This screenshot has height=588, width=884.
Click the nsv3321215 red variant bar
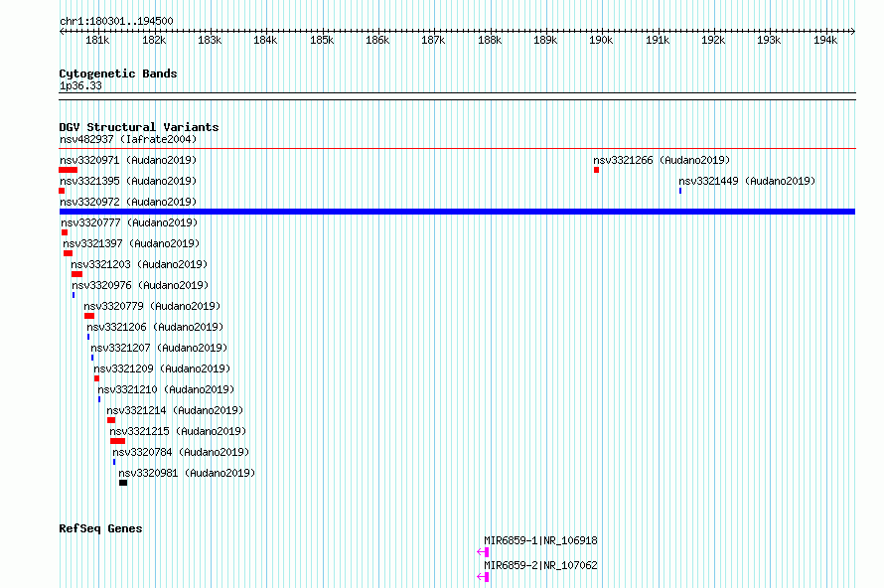click(117, 441)
